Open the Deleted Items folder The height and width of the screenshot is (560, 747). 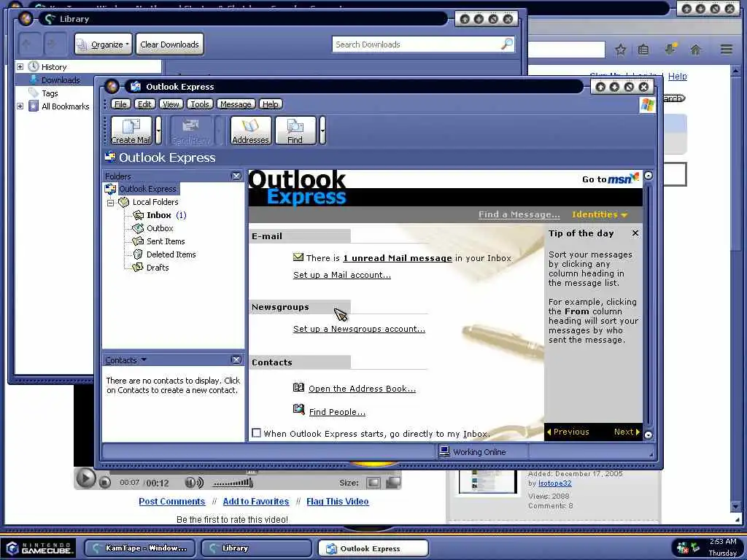(171, 254)
